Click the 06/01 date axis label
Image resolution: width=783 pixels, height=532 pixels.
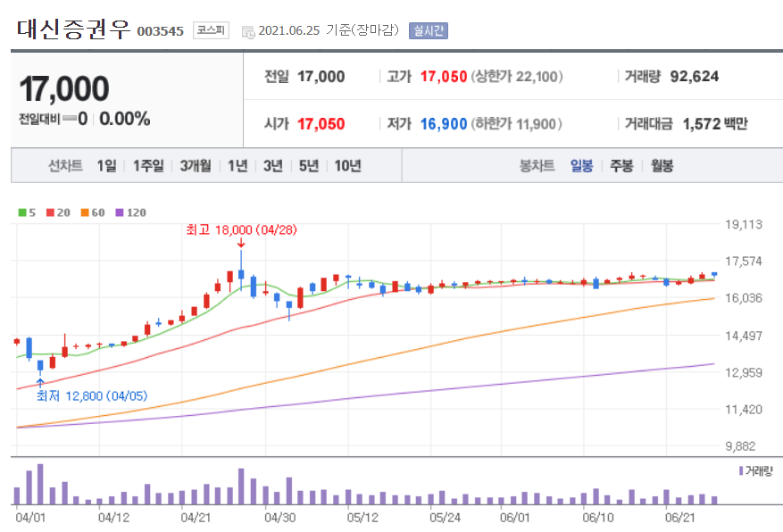[x=515, y=518]
